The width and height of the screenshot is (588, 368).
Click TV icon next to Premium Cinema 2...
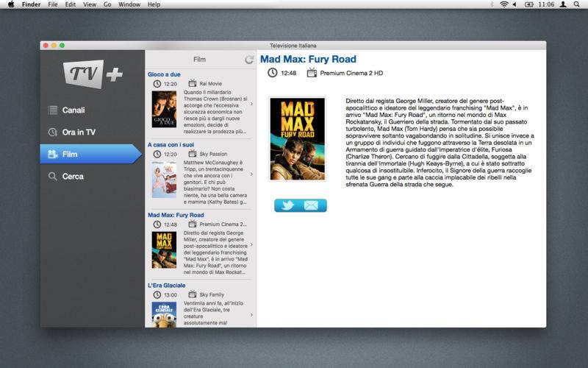click(x=193, y=224)
